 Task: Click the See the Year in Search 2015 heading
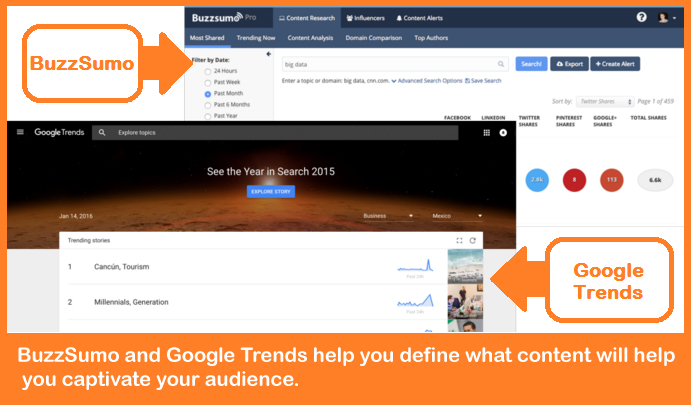point(271,171)
